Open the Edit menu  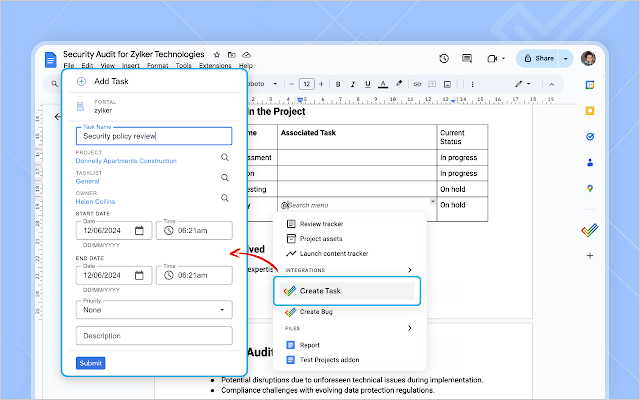coord(87,66)
